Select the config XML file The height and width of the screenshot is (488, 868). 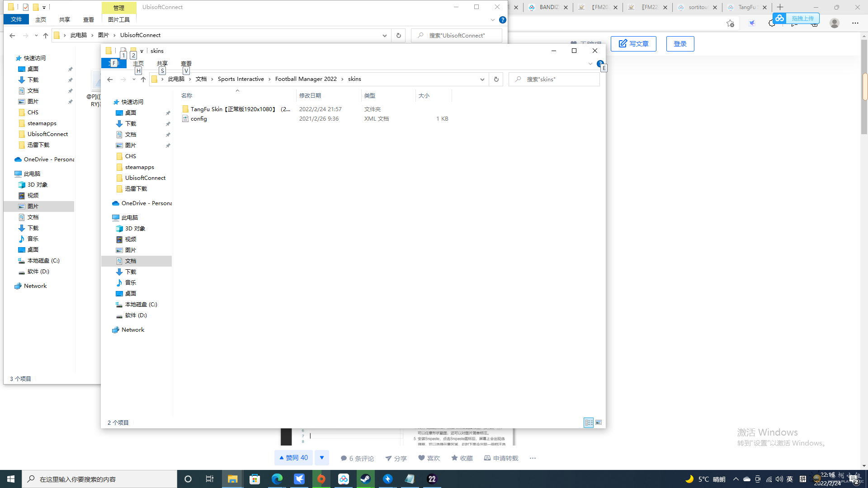[x=198, y=119]
